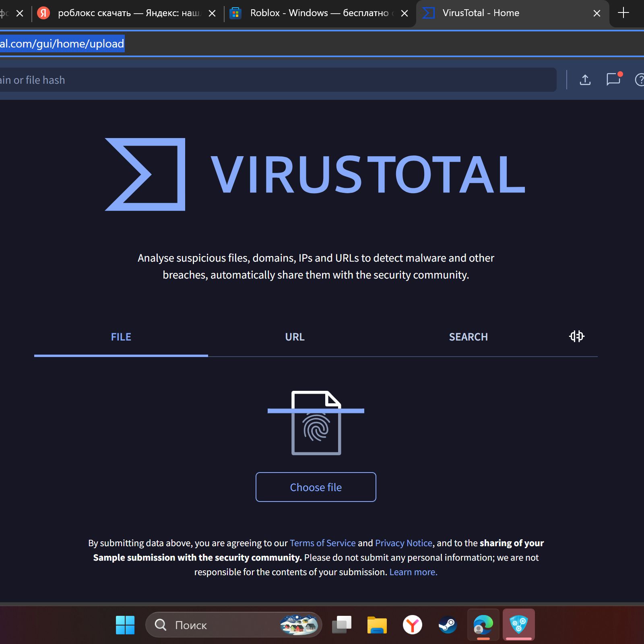Close the partially visible leftmost browser tab

[x=20, y=13]
